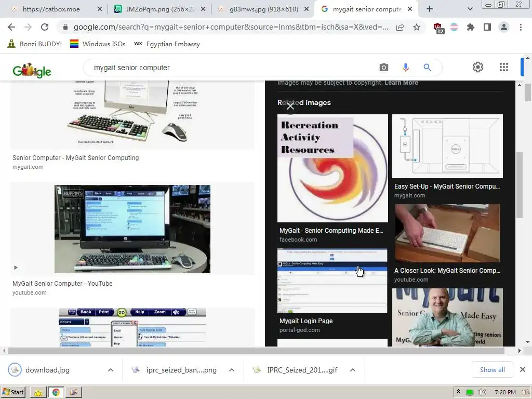Open the Easy Set-Up Dell diagram image
532x399 pixels.
point(447,146)
